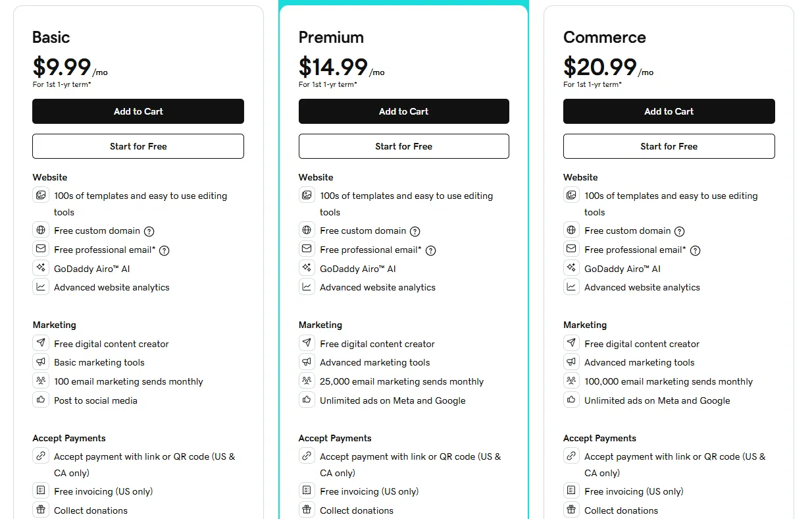This screenshot has height=519, width=812.
Task: Click the GoDaddy Airo AI sparkle icon
Action: [x=41, y=269]
